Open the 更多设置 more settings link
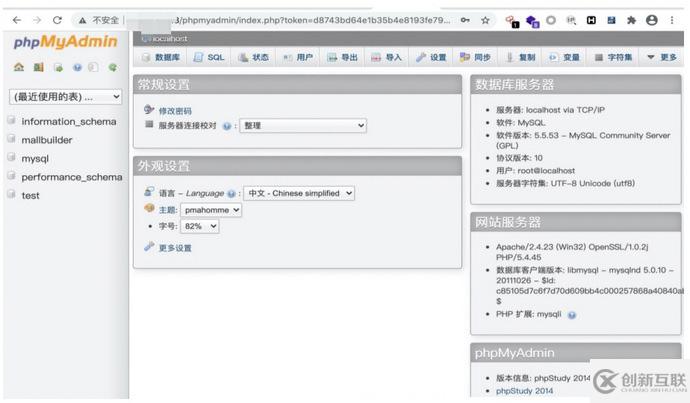Image resolution: width=690 pixels, height=403 pixels. (175, 248)
